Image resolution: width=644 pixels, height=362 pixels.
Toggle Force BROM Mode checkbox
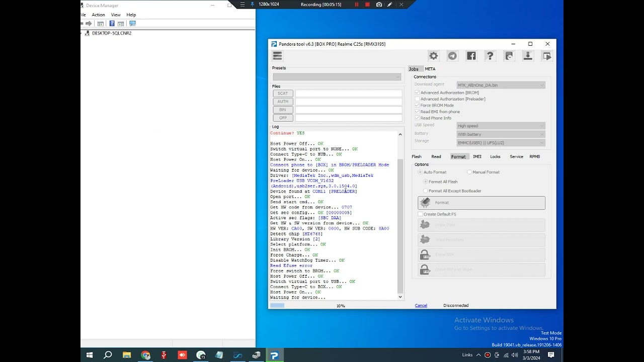(x=417, y=105)
